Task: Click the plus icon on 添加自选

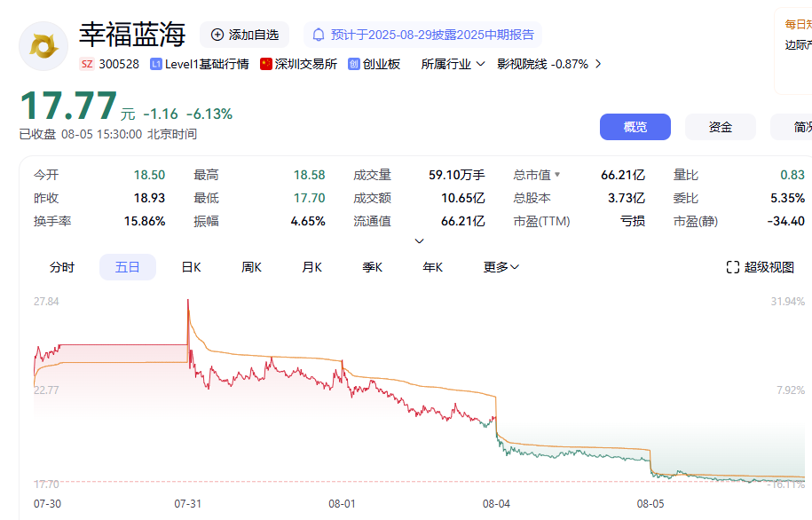Action: coord(216,35)
